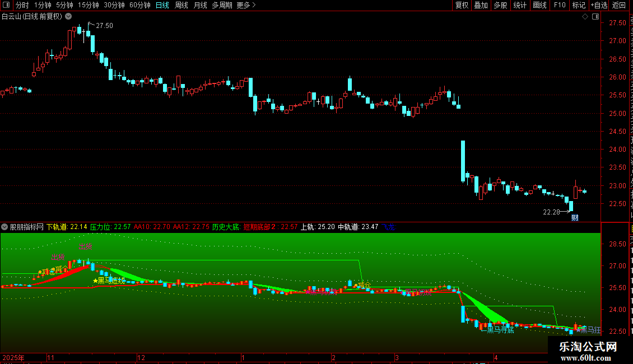Click the 标记 mark button

[x=579, y=5]
